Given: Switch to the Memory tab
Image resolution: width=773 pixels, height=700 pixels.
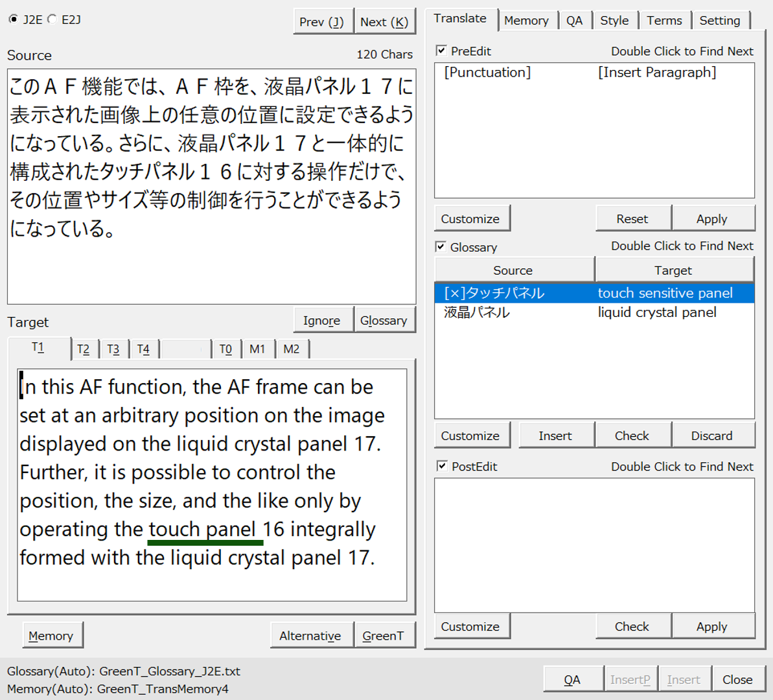Looking at the screenshot, I should tap(525, 21).
